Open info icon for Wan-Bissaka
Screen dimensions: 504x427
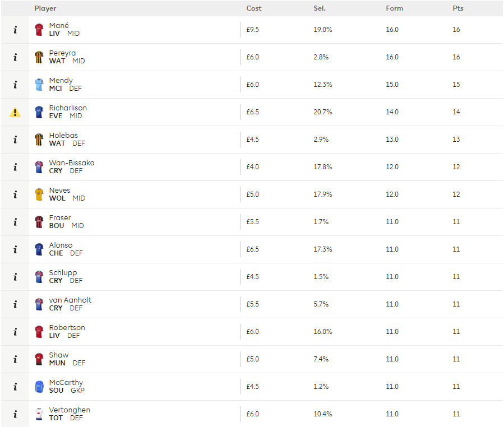click(x=15, y=167)
